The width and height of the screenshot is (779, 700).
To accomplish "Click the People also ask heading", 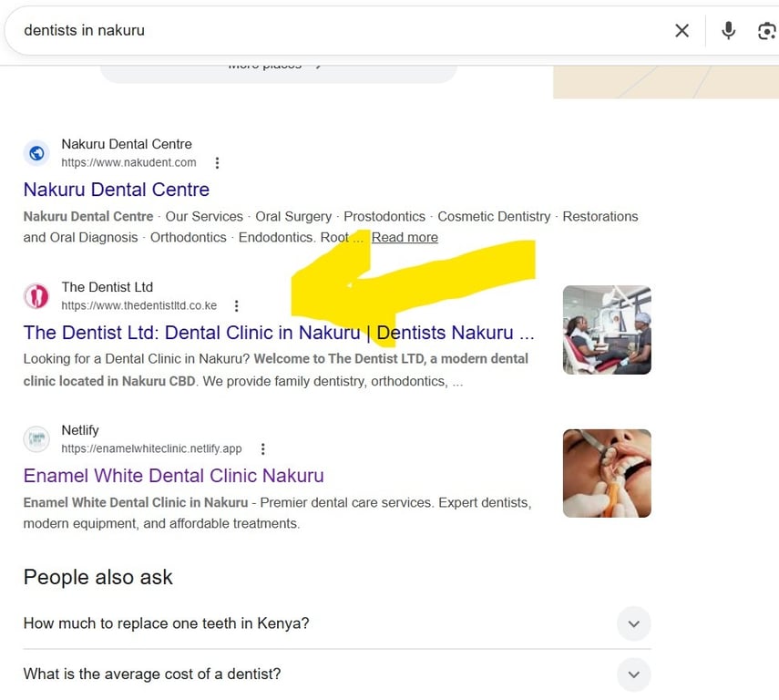I will point(97,577).
